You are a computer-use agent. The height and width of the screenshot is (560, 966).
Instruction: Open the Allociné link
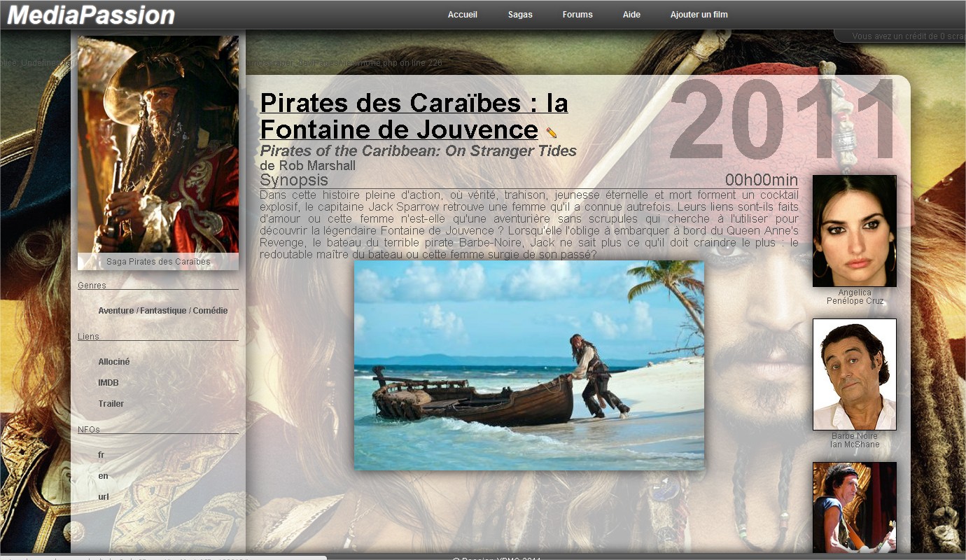[114, 362]
